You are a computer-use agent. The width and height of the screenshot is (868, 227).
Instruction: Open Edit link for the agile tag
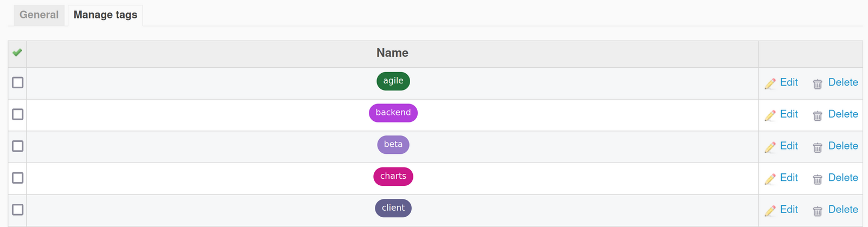(789, 82)
